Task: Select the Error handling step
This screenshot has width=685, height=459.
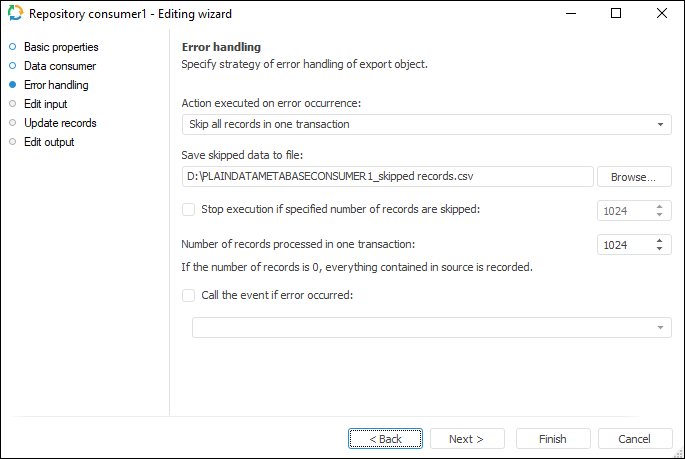Action: tap(55, 85)
